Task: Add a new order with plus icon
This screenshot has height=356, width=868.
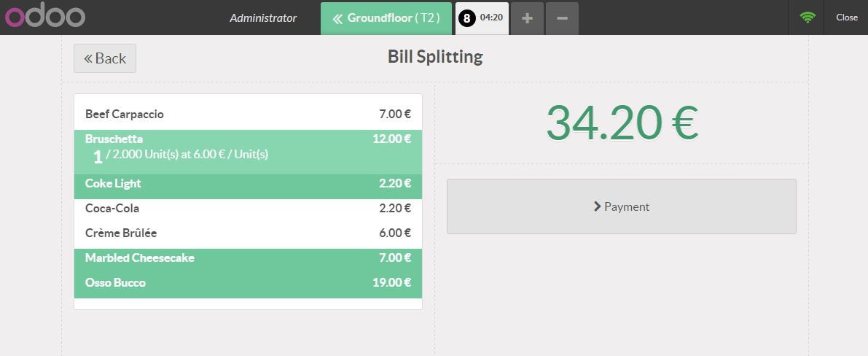Action: tap(527, 18)
